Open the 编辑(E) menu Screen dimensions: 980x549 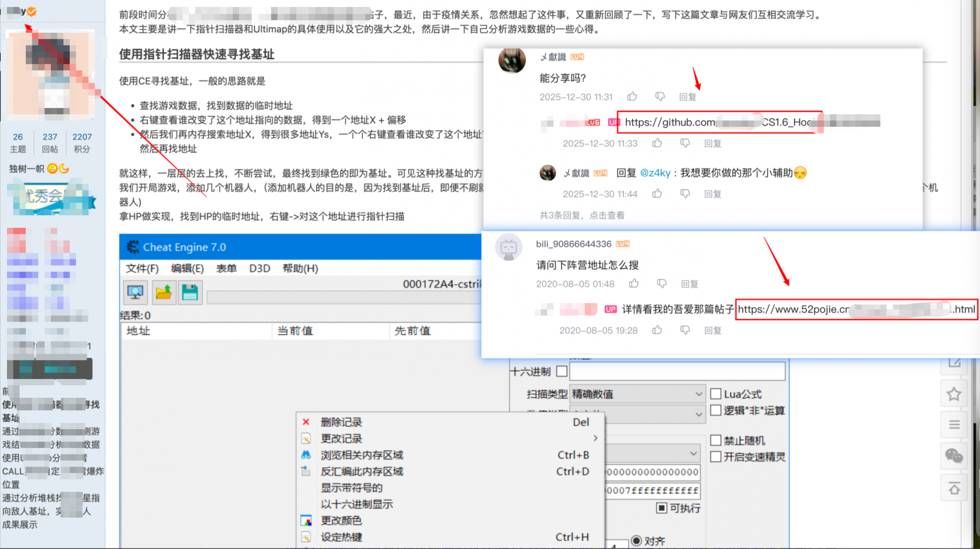click(187, 268)
